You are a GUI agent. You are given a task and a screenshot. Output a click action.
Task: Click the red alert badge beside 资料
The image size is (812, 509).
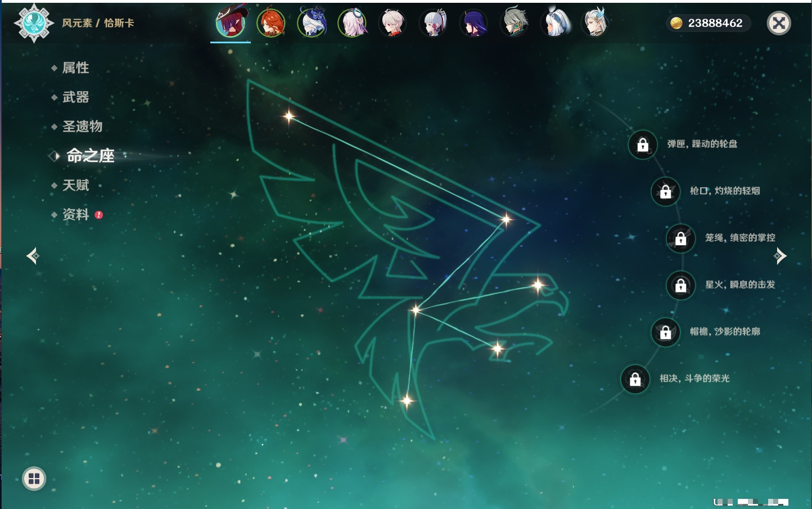99,214
